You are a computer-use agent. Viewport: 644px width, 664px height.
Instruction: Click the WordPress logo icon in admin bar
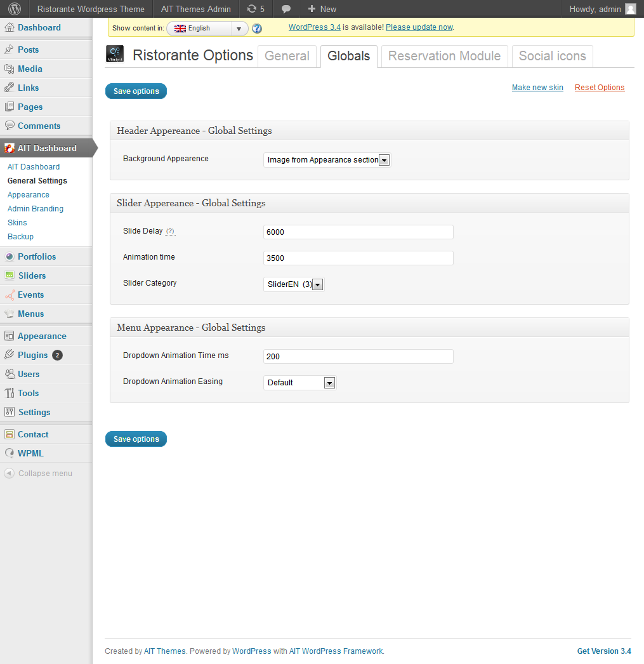pos(14,9)
